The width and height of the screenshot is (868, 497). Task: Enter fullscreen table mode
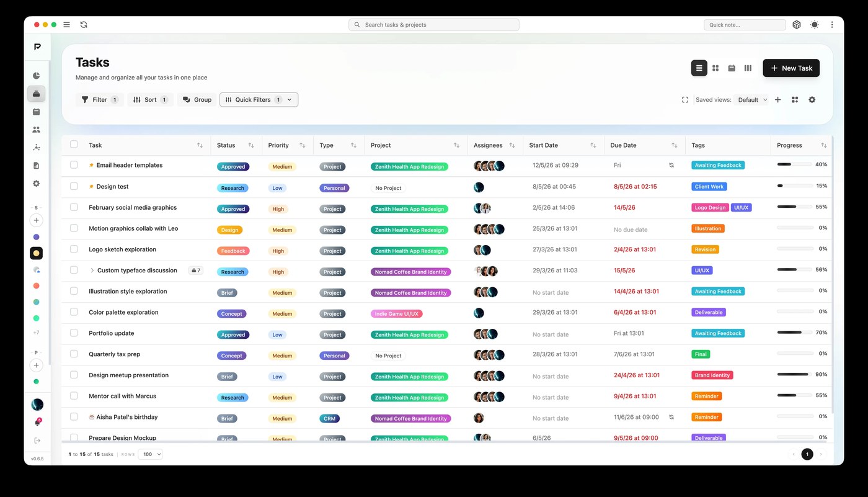tap(685, 100)
